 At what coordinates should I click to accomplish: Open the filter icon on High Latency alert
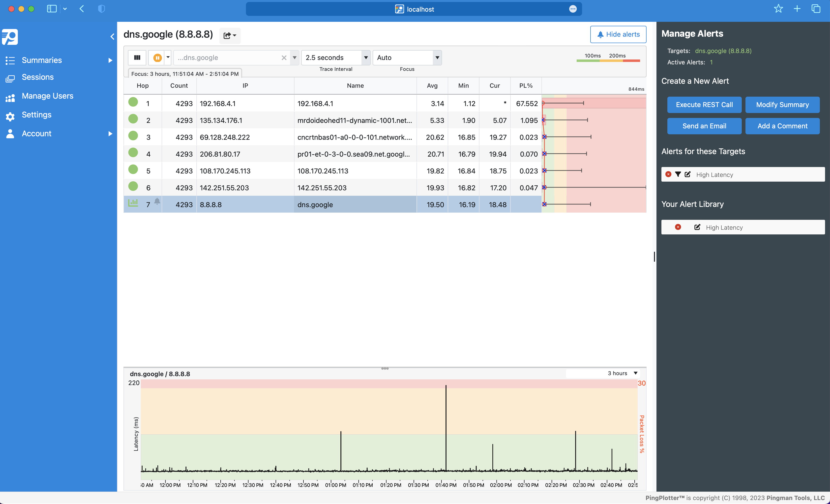(x=678, y=174)
